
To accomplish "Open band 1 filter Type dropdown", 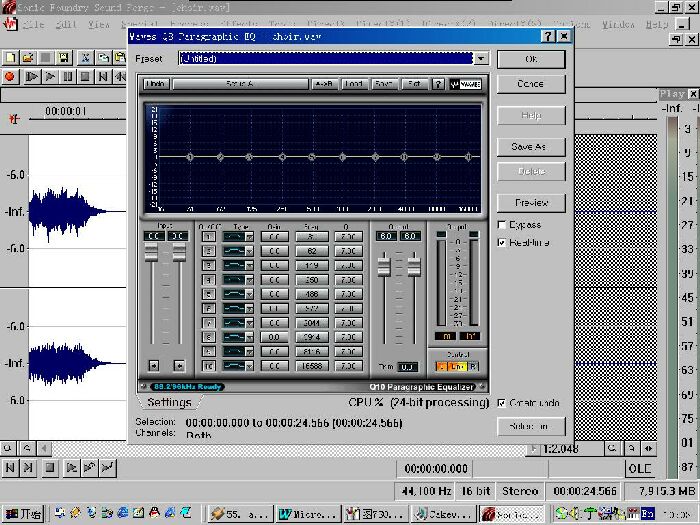I will pos(250,237).
